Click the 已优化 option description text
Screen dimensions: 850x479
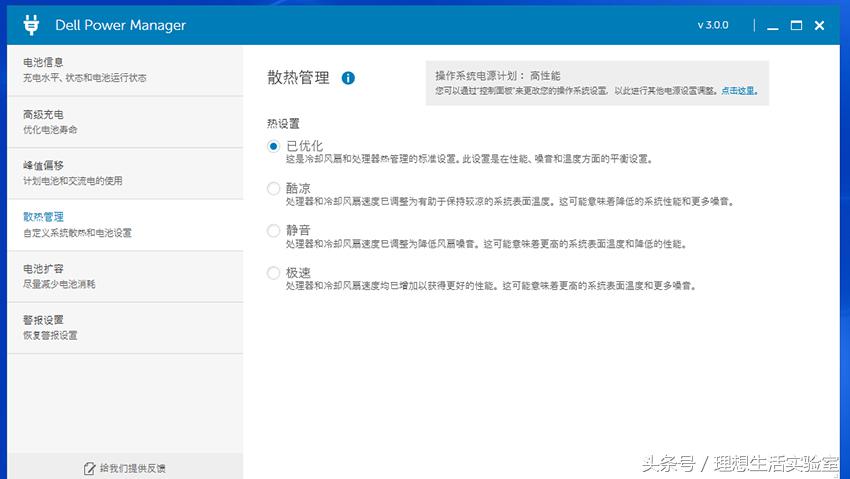(x=469, y=159)
